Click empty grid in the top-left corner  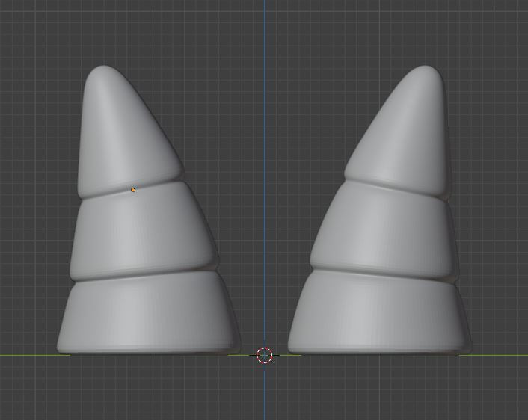pyautogui.click(x=30, y=30)
